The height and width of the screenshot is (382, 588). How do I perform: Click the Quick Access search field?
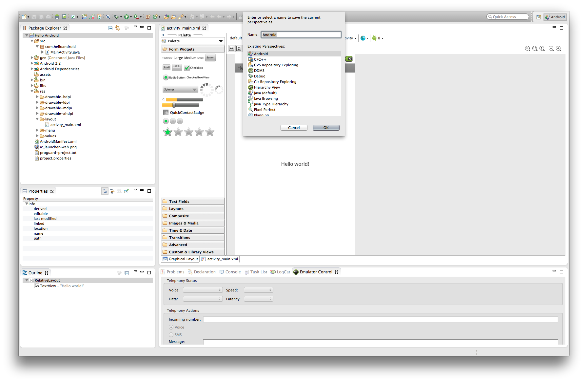508,17
